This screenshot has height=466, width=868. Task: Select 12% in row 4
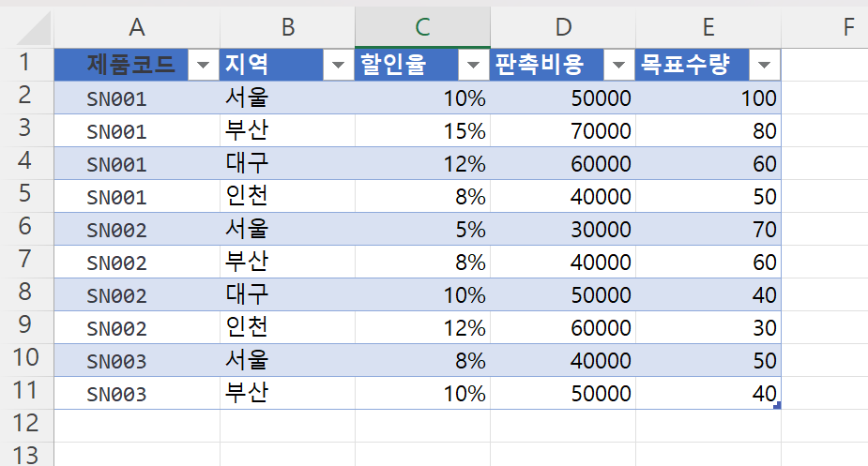click(422, 163)
